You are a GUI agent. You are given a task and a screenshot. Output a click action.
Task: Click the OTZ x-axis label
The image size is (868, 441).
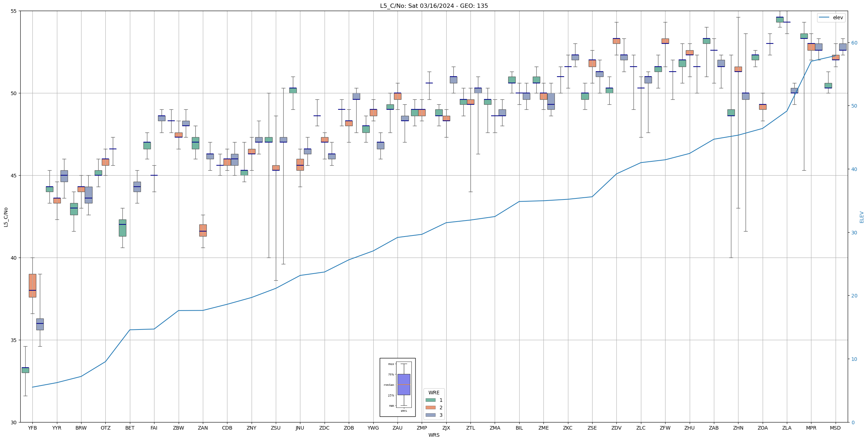(105, 428)
